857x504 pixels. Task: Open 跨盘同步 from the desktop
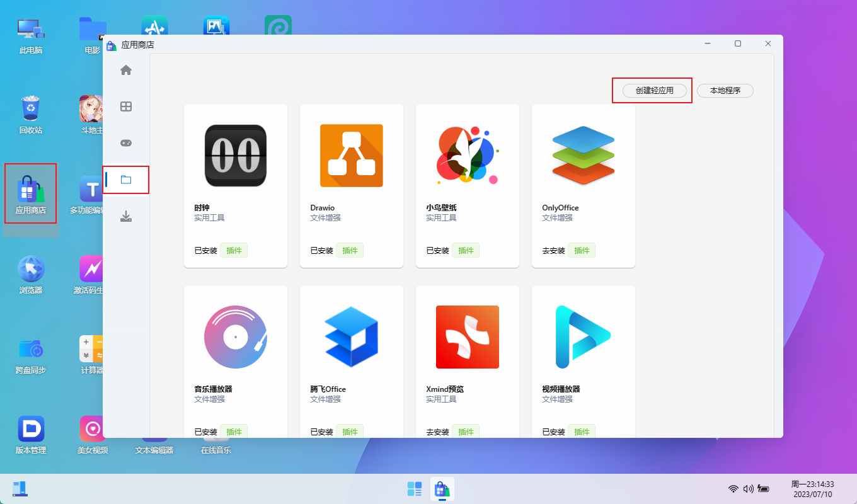pyautogui.click(x=30, y=354)
